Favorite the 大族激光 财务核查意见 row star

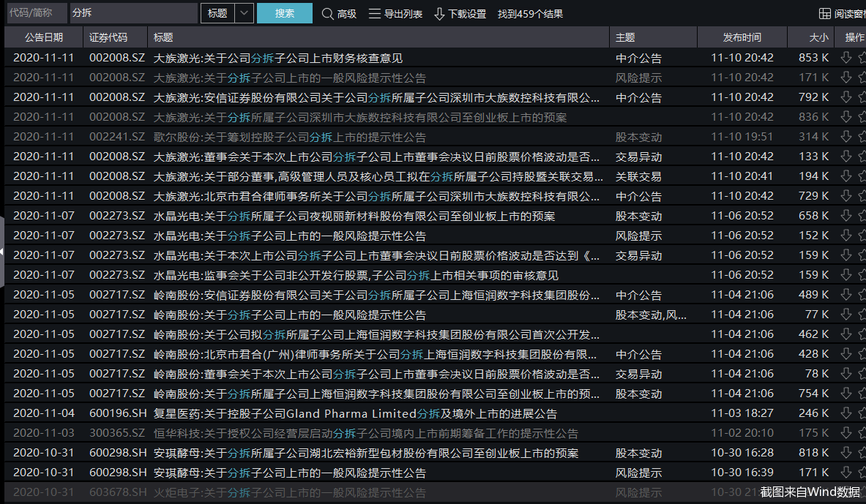point(862,57)
